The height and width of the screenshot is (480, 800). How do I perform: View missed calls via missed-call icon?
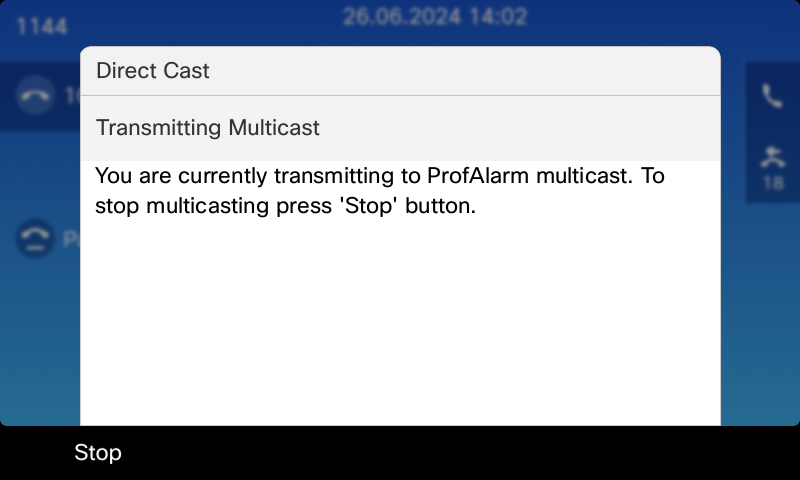[x=773, y=157]
